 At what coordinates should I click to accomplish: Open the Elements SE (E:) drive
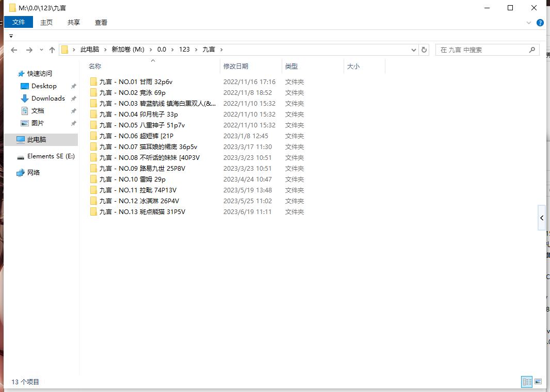coord(51,156)
